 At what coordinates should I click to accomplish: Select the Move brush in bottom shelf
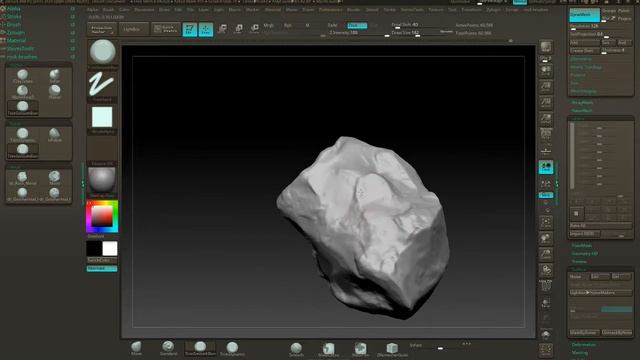click(136, 348)
